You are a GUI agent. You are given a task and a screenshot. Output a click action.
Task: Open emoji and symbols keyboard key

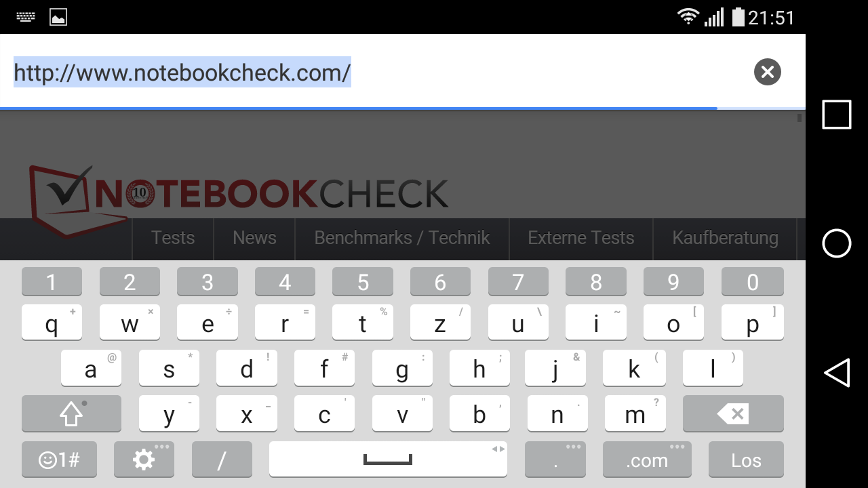(59, 460)
